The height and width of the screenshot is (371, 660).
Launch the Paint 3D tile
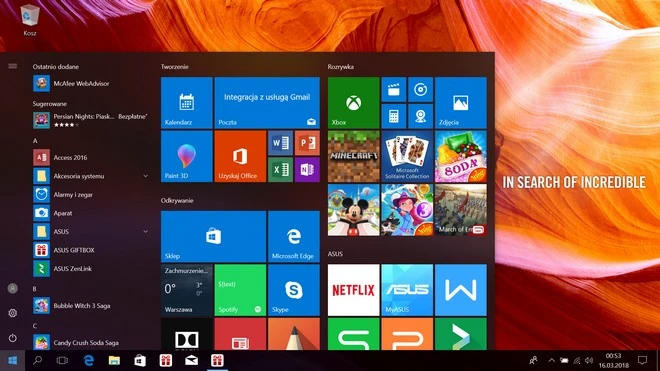(186, 156)
